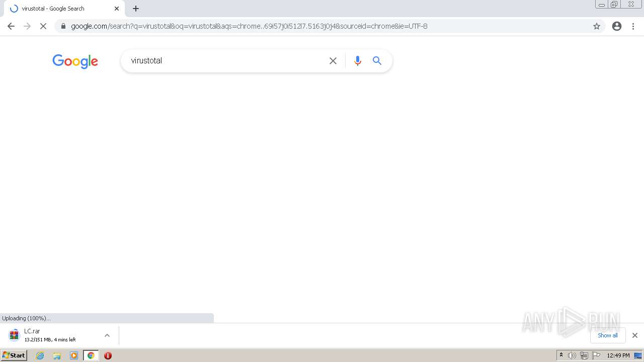Open the Chrome profile avatar menu

(x=617, y=26)
